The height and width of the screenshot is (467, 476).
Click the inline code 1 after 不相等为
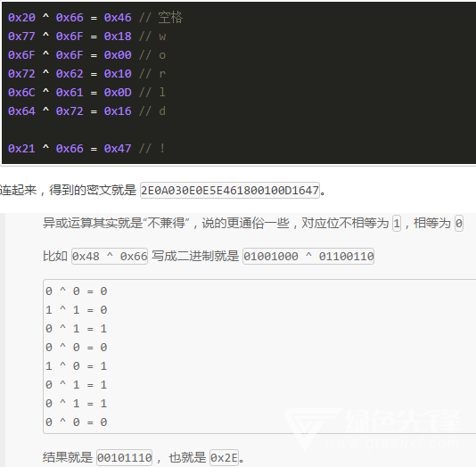(x=397, y=224)
